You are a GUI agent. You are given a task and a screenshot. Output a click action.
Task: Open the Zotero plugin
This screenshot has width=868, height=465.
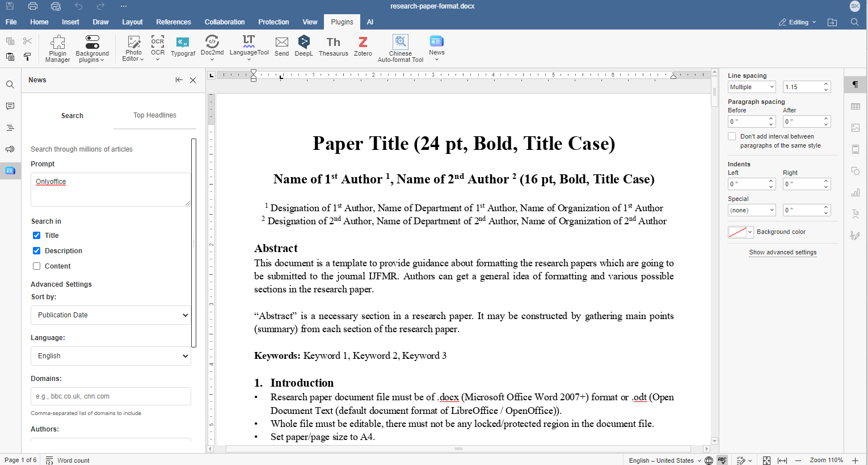363,48
